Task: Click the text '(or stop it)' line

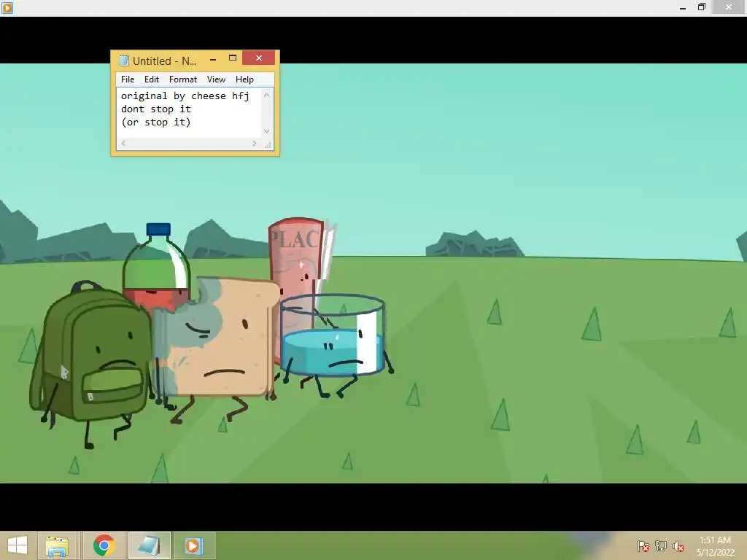Action: (x=156, y=122)
